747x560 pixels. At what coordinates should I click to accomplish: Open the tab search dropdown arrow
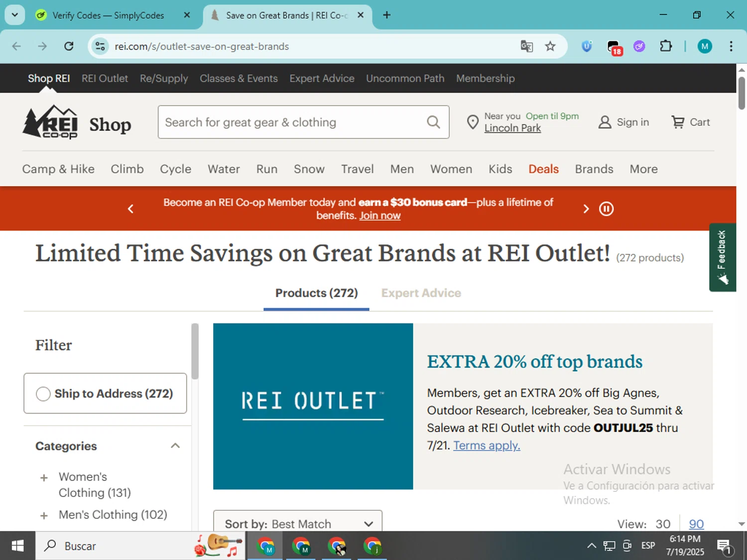[15, 15]
